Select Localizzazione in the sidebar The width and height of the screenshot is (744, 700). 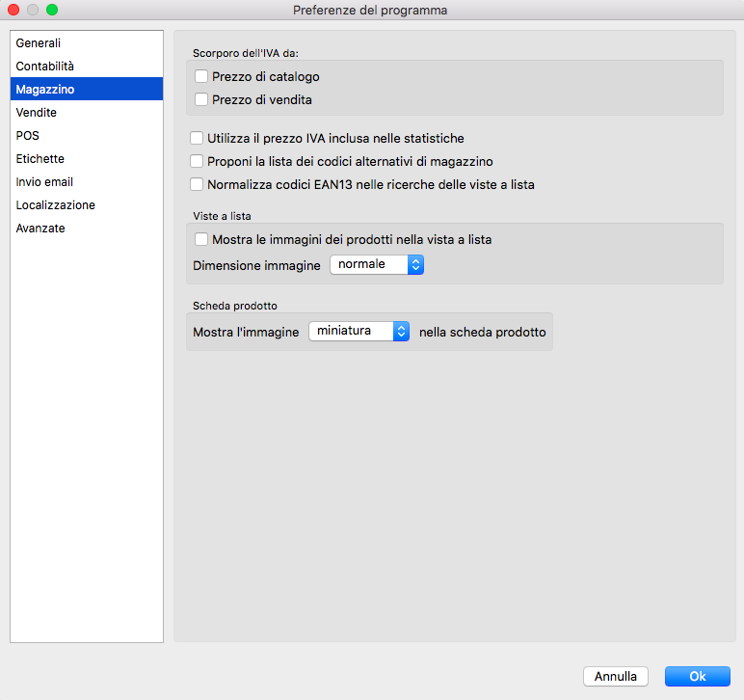(56, 205)
